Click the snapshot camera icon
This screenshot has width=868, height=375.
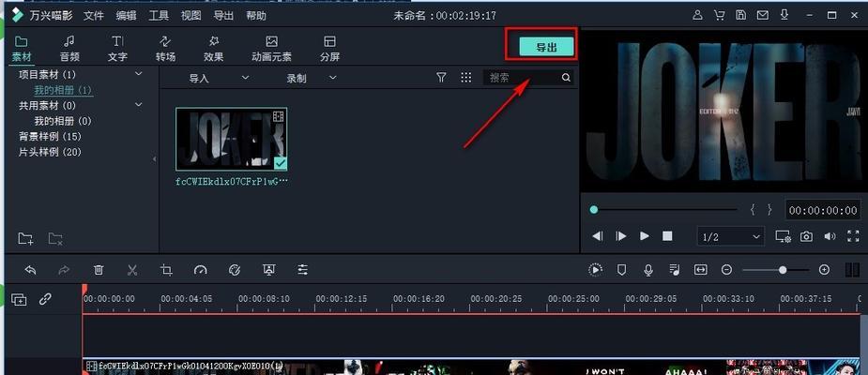(807, 237)
